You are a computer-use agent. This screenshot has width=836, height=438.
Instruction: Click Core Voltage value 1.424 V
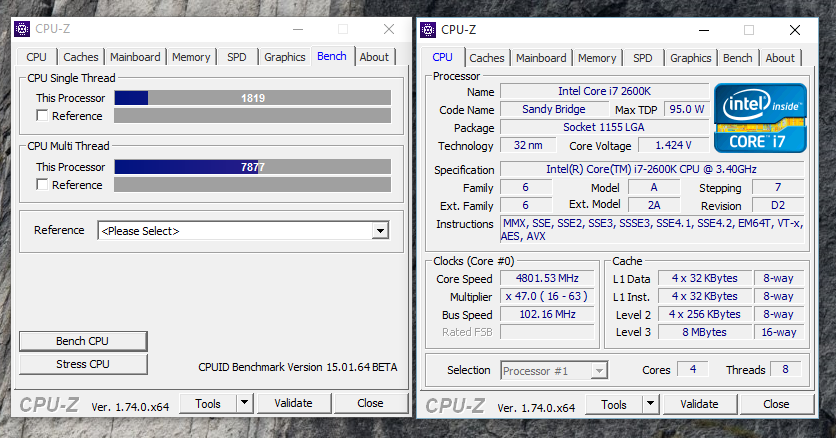point(673,145)
